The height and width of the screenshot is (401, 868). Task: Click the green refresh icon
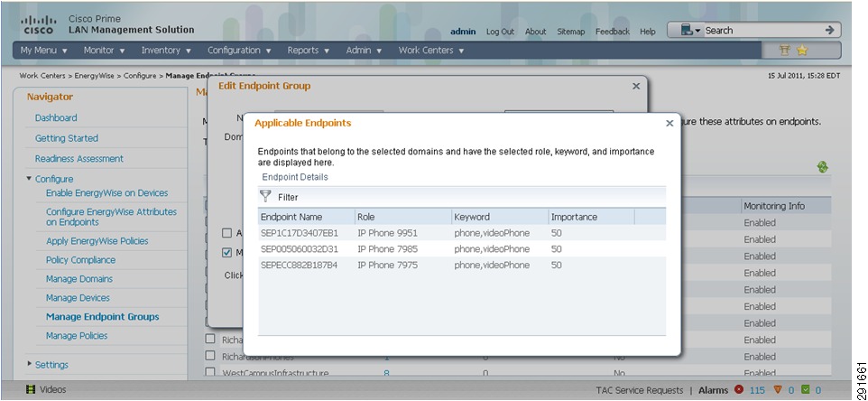point(823,167)
